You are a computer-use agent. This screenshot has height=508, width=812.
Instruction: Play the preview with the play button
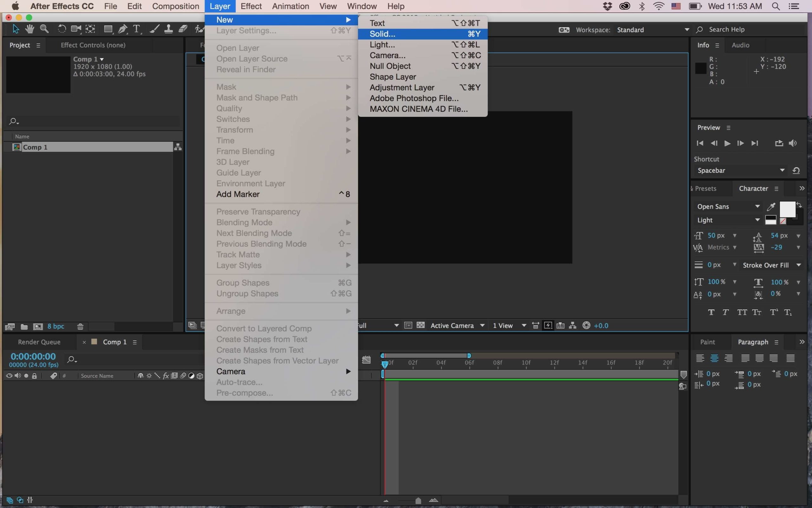[x=727, y=144]
